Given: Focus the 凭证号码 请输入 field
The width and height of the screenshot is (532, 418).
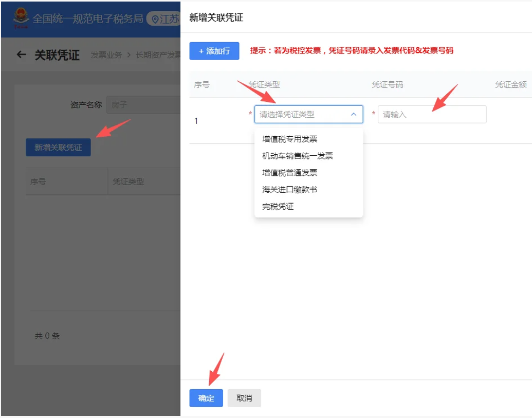Looking at the screenshot, I should [432, 114].
